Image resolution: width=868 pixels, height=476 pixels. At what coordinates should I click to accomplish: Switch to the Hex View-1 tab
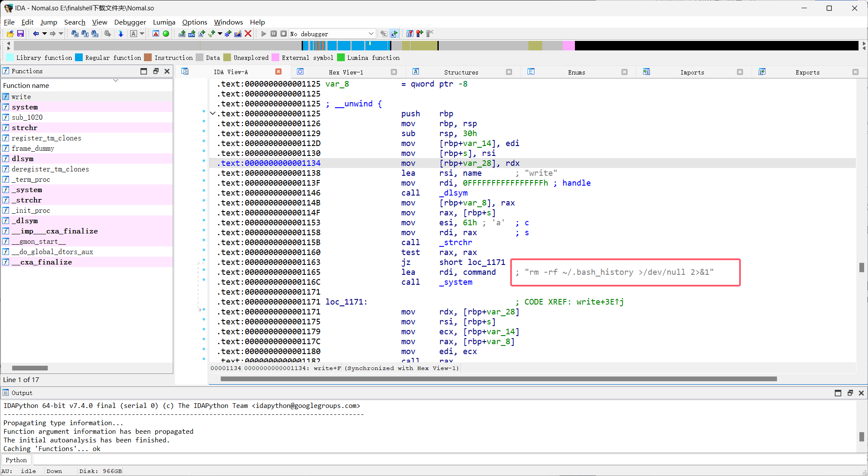[346, 72]
